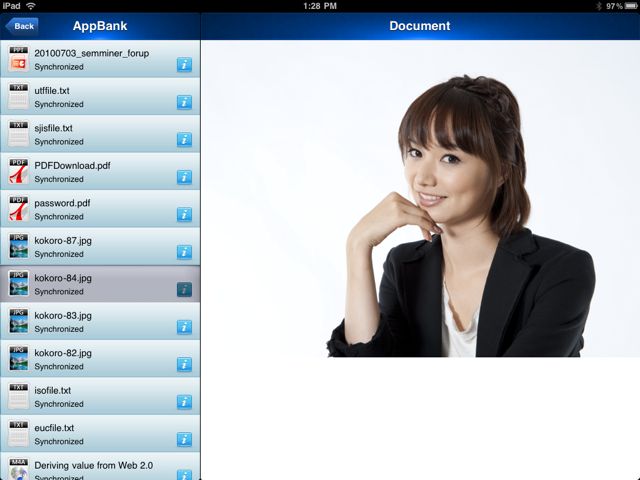Open info for kokoro-83.jpg
640x480 pixels.
point(184,327)
